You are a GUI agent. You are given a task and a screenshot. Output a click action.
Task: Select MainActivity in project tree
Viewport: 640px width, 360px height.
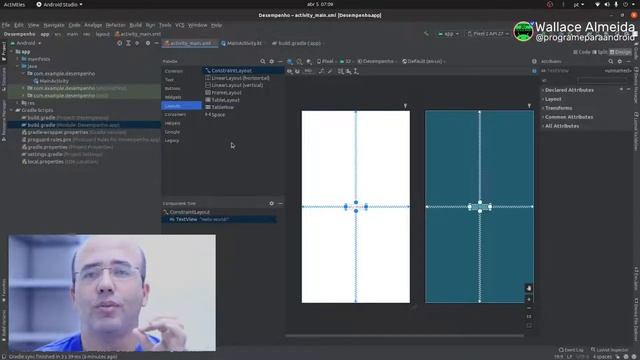click(54, 81)
